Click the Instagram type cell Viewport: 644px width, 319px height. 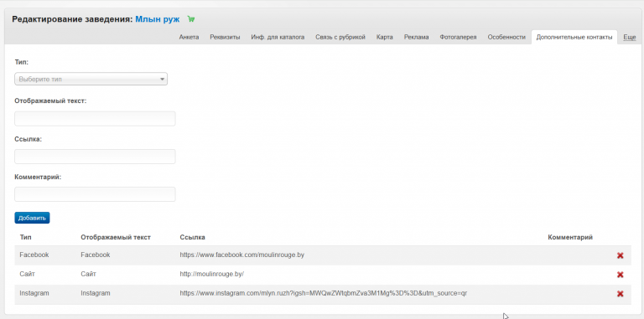coord(34,293)
